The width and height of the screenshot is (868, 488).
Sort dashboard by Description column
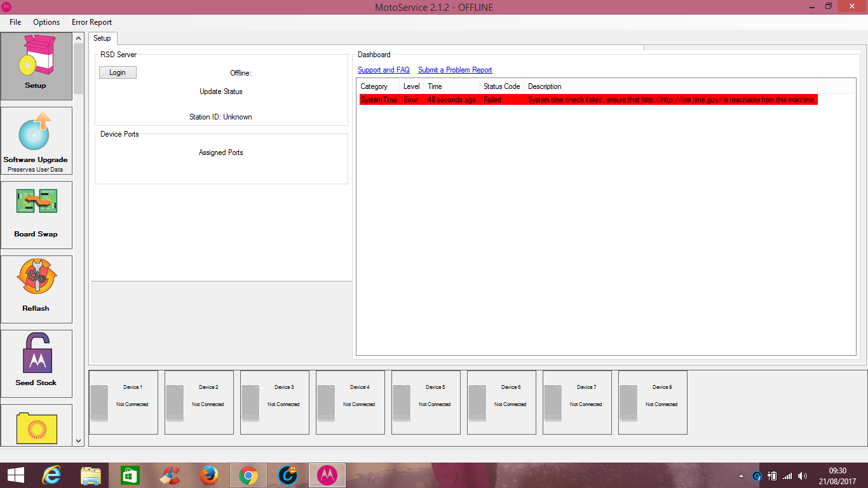click(x=671, y=86)
